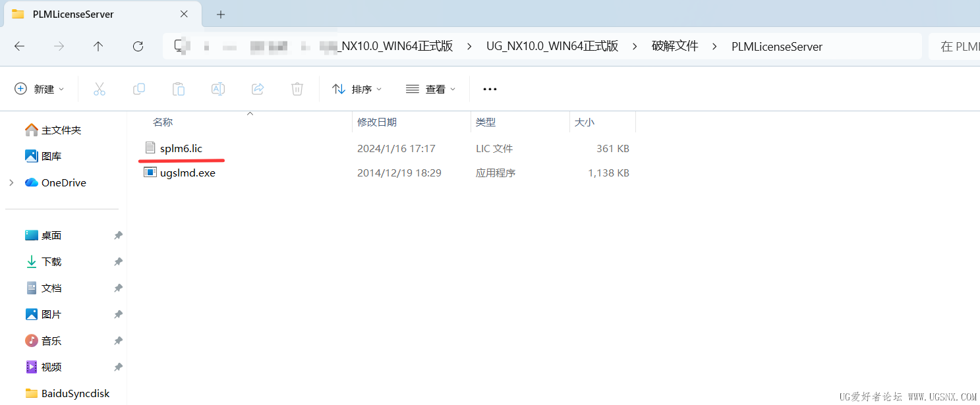Open 图片 (Pictures) quick access
This screenshot has height=405, width=980.
pos(43,314)
